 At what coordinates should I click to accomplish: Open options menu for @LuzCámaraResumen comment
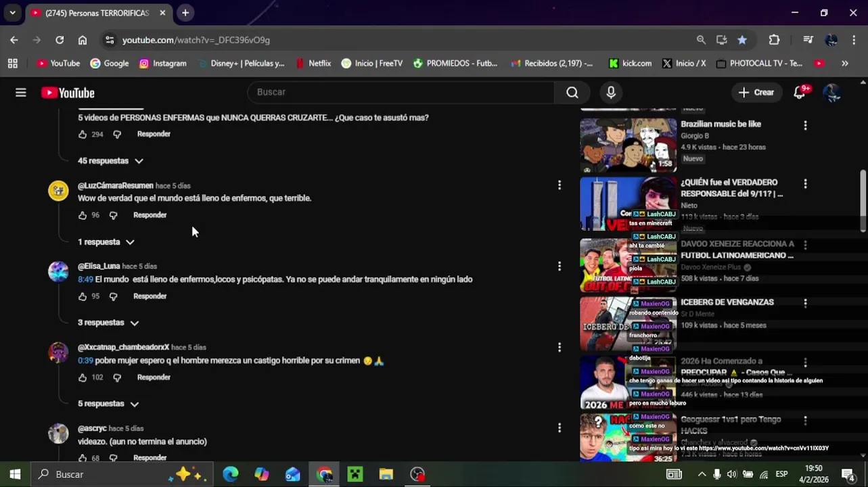coord(559,185)
